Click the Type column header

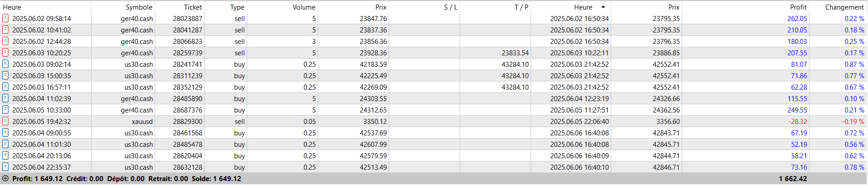237,7
